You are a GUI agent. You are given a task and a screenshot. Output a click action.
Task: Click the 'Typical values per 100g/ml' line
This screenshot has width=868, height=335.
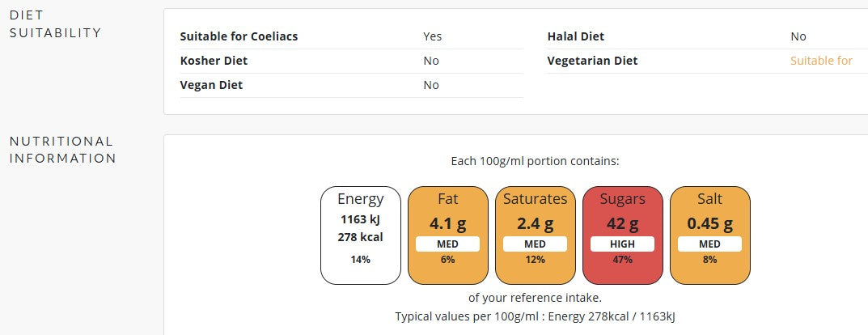pos(535,316)
